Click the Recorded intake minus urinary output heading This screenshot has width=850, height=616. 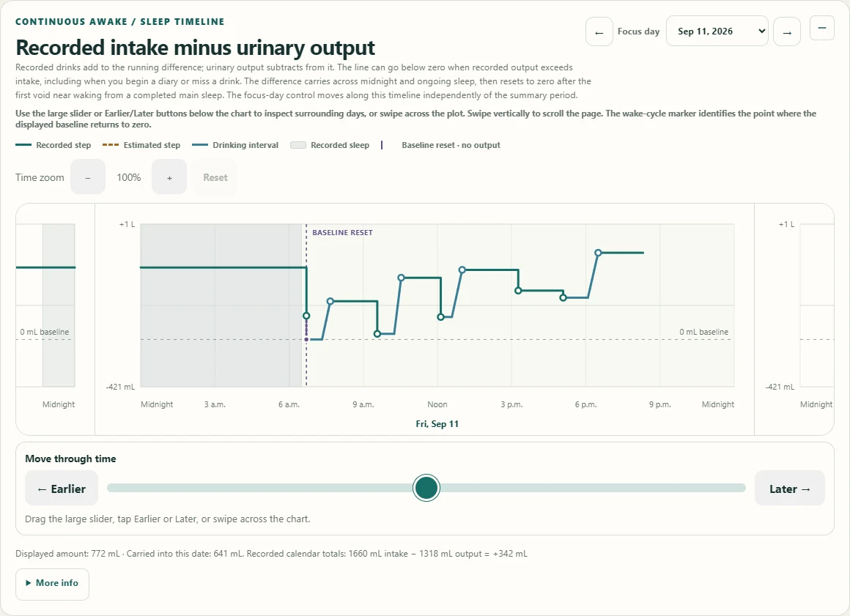[195, 48]
